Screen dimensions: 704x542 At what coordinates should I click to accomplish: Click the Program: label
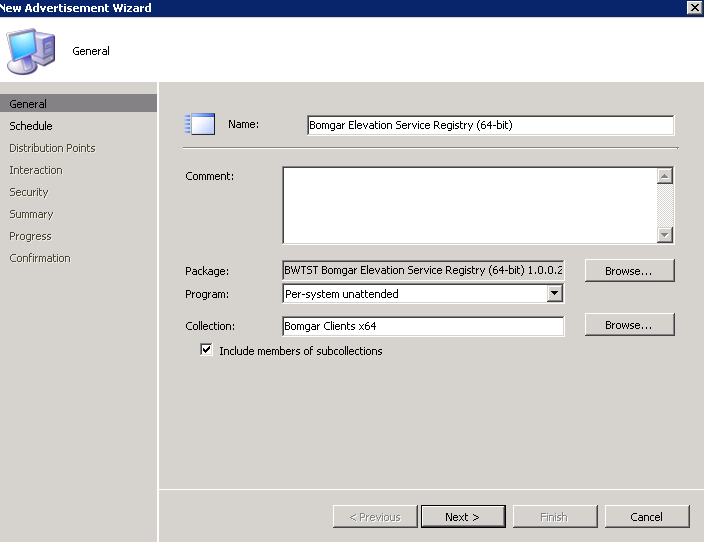coord(207,294)
